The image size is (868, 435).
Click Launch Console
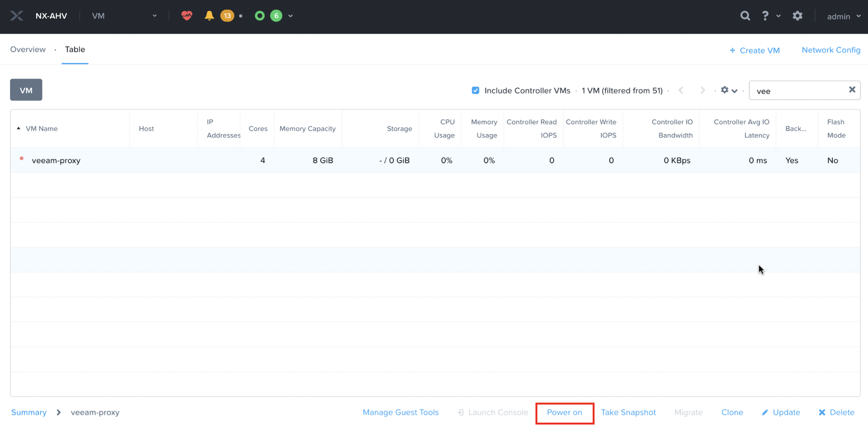point(493,412)
